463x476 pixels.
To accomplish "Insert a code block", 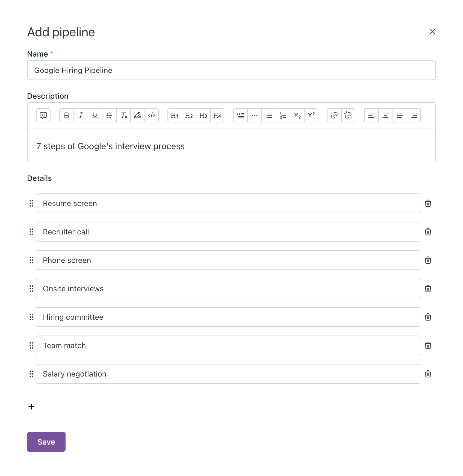I will [x=152, y=115].
